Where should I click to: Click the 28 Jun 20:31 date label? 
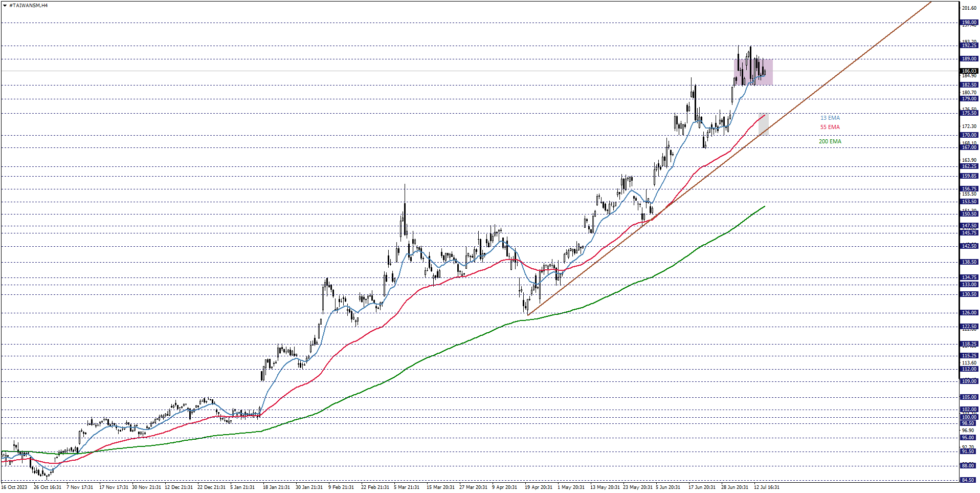735,487
